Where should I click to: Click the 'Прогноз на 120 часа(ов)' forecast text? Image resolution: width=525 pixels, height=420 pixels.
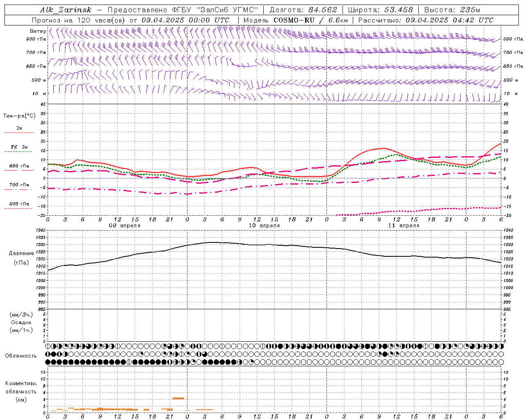[79, 20]
